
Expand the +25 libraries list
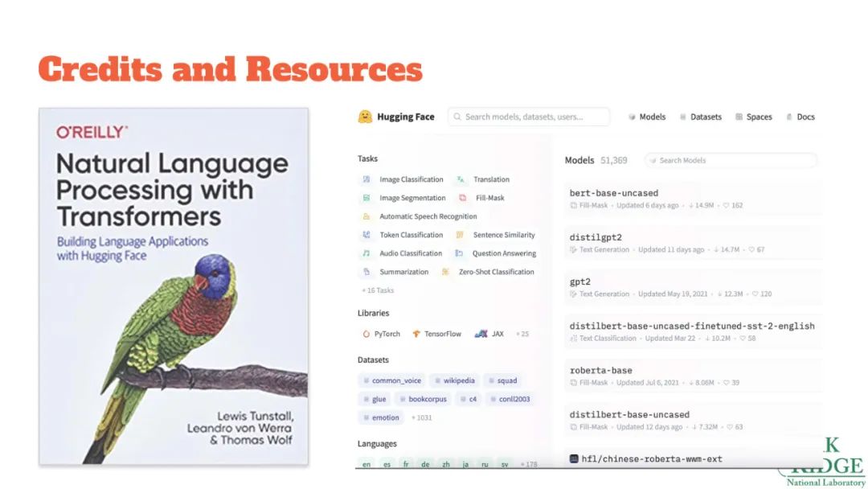click(522, 334)
